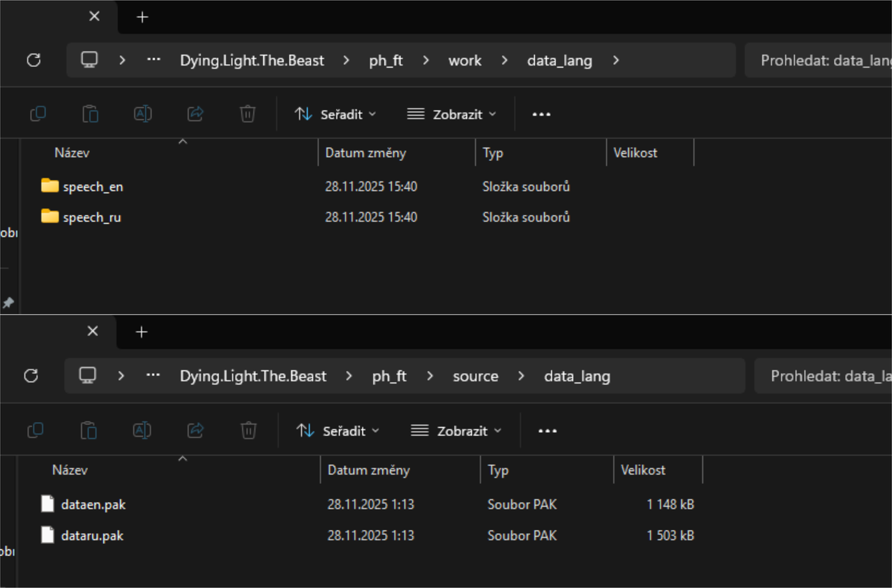Refresh the work data_lang window
Viewport: 892px width, 588px height.
coord(33,60)
